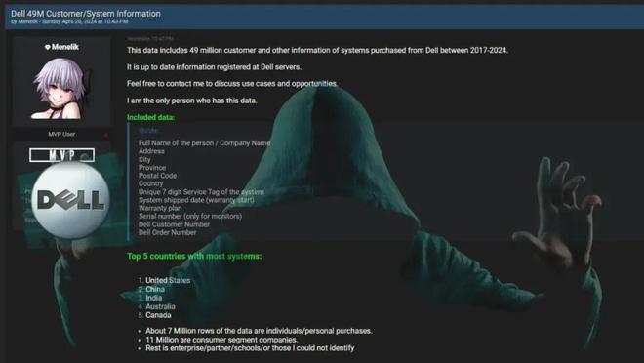Open the thread title Dell 49M Customer/System Information

coord(86,13)
